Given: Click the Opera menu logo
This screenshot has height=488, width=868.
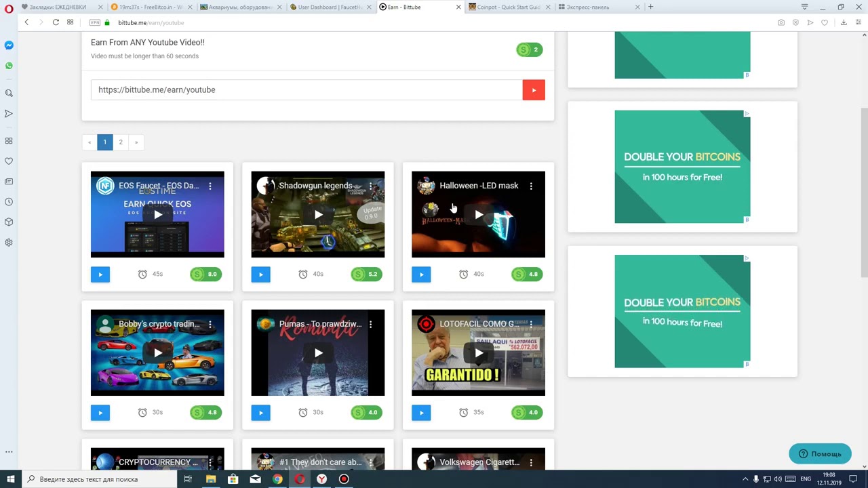Looking at the screenshot, I should tap(9, 8).
